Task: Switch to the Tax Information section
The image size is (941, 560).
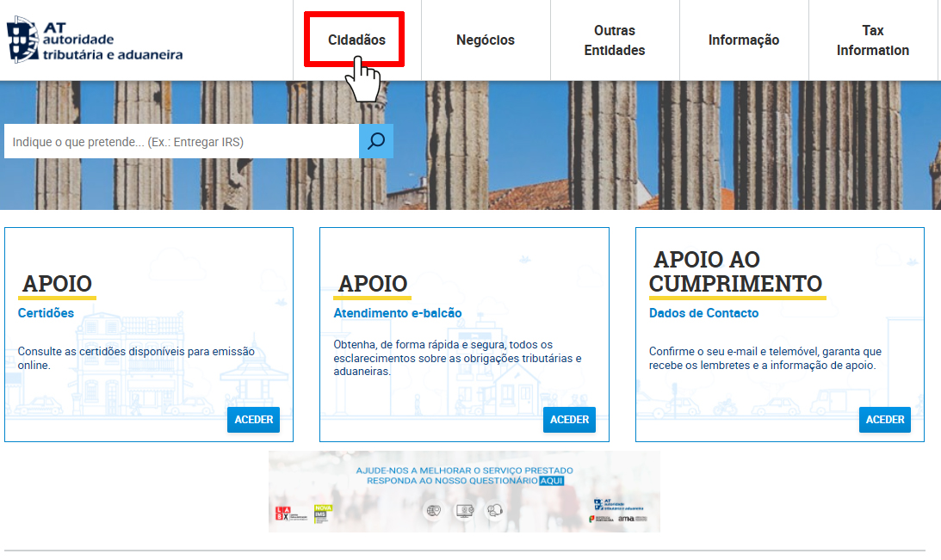Action: click(872, 40)
